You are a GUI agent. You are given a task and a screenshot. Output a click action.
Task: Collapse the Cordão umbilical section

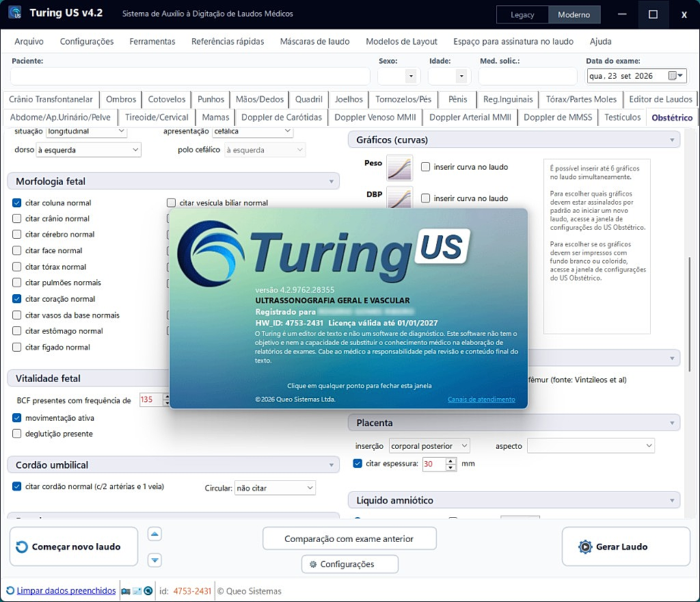[332, 465]
